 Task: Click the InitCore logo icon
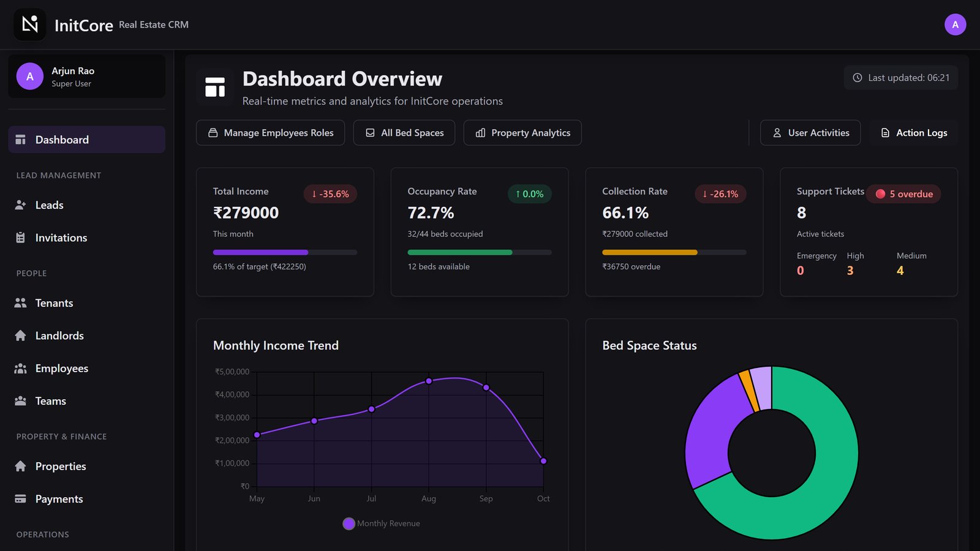point(30,24)
